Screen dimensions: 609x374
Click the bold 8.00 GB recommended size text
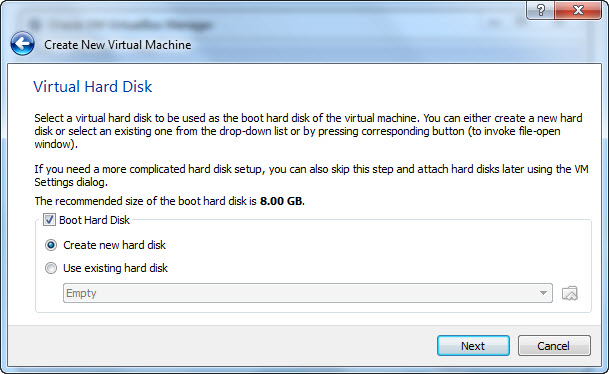[x=281, y=201]
